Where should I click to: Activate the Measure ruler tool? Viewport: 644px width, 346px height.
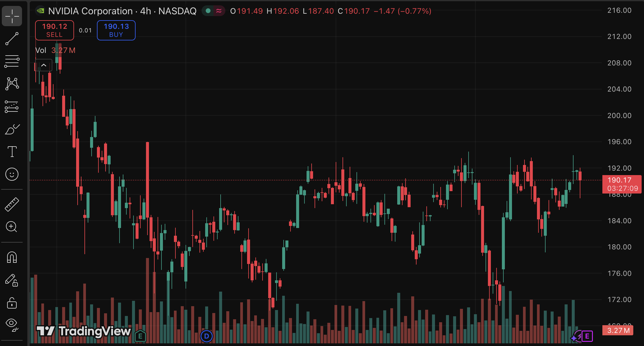pos(12,205)
